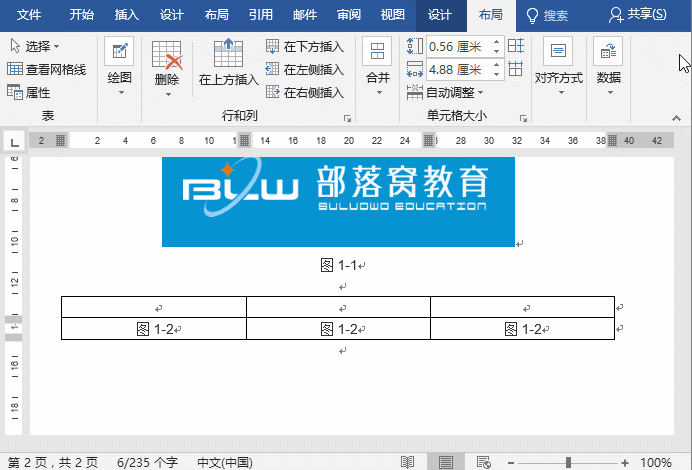692x470 pixels.
Task: Decrease row height with down stepper
Action: (497, 51)
